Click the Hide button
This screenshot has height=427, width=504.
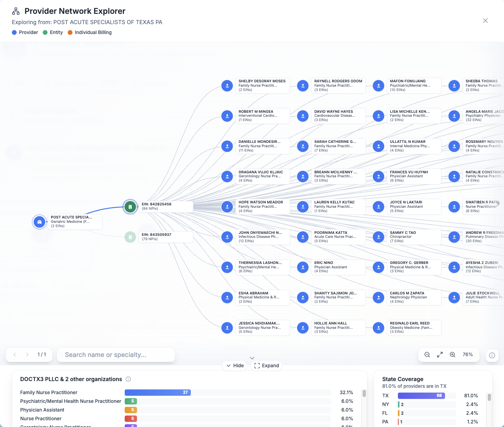(235, 366)
